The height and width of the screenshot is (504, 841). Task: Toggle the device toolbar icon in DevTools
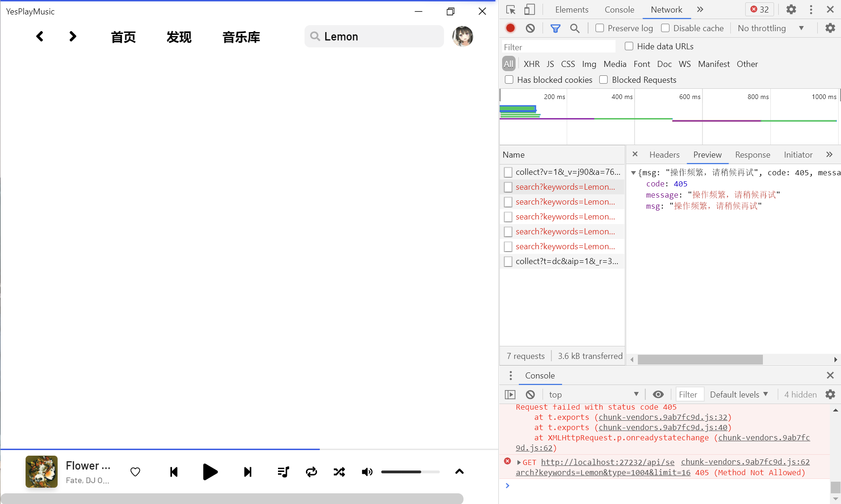pos(530,10)
